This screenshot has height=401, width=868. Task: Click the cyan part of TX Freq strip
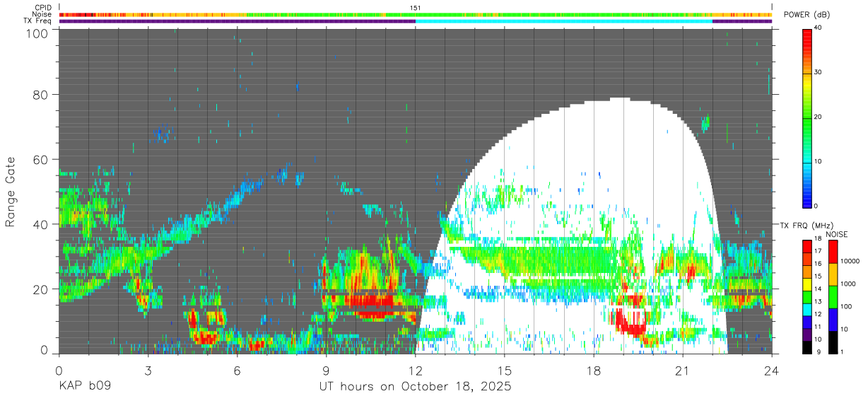[564, 21]
